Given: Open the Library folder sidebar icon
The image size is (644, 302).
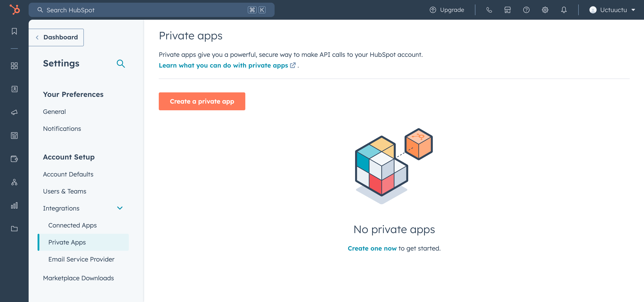Looking at the screenshot, I should click(x=14, y=228).
